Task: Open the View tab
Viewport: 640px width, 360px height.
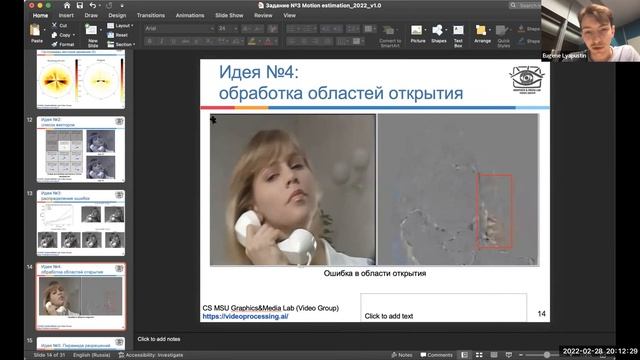Action: click(289, 16)
